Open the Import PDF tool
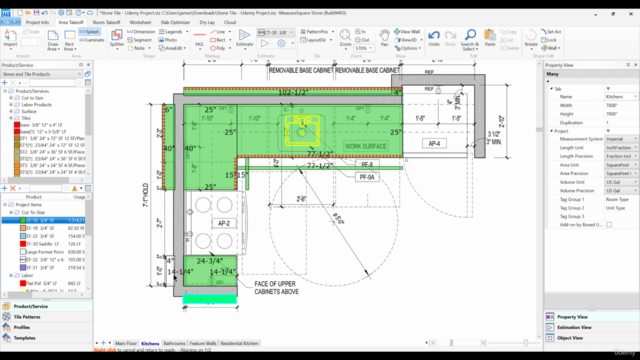 (10, 39)
